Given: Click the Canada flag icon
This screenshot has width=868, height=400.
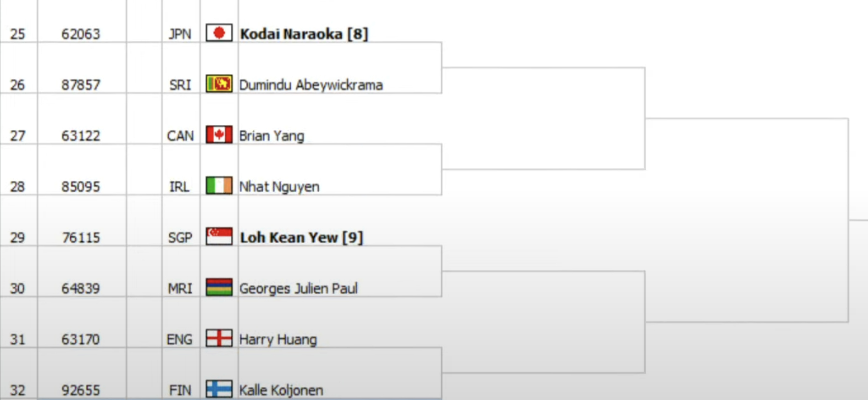Looking at the screenshot, I should (219, 134).
